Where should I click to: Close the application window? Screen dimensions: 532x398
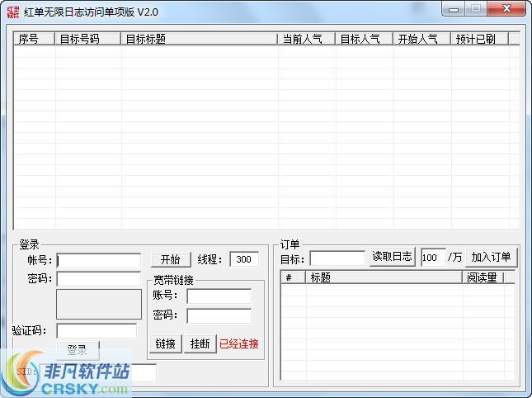tap(506, 9)
